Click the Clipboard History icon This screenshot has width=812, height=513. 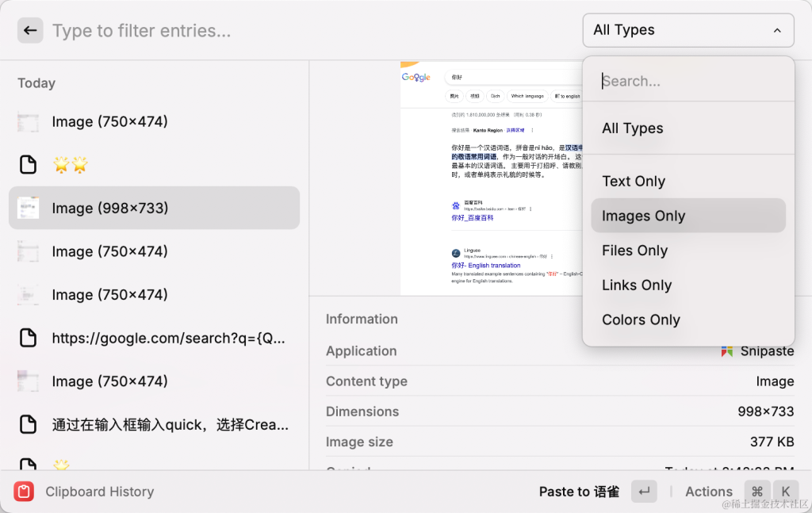[24, 492]
